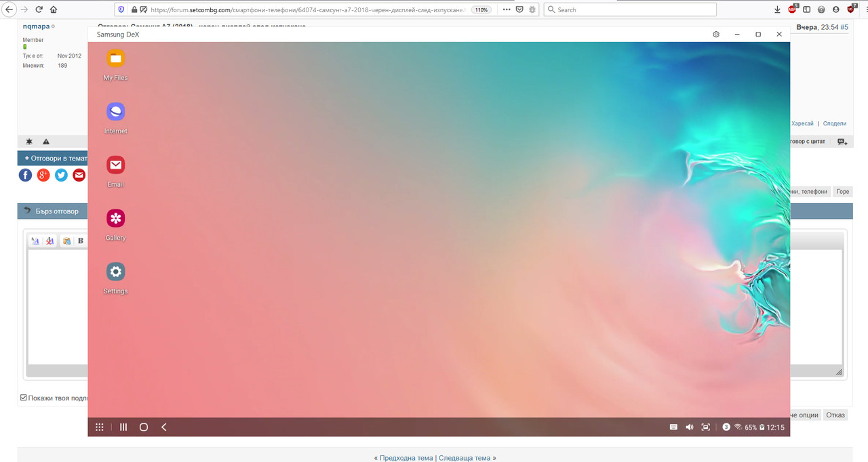The image size is (868, 462).
Task: Close the Samsung DeX window
Action: pos(779,34)
